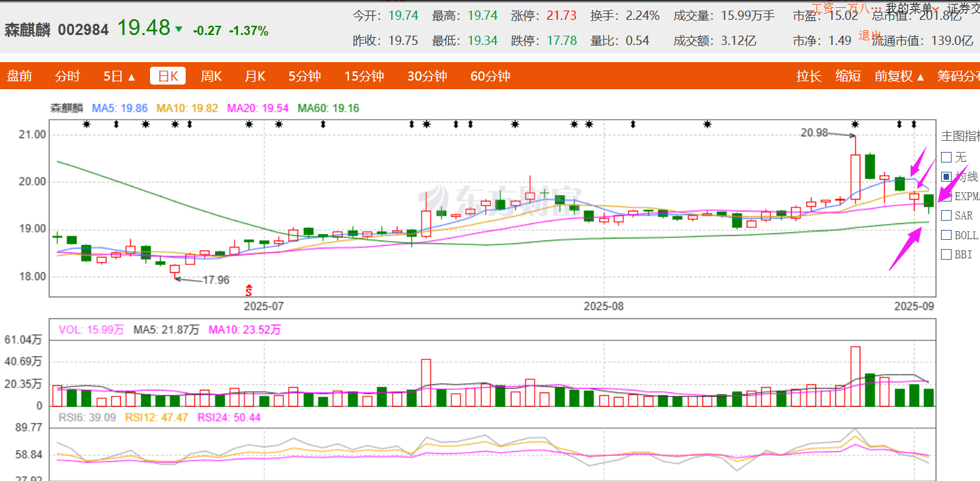
Task: Click the change percentage -1.37%
Action: click(248, 30)
